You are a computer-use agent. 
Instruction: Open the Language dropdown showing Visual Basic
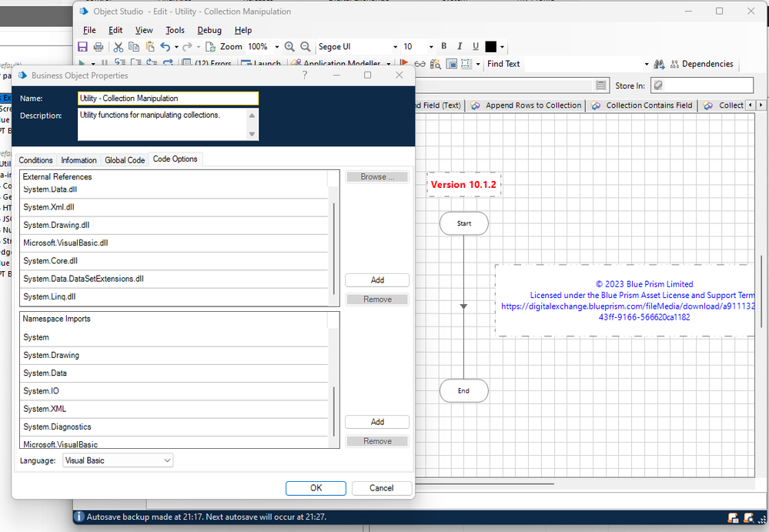(118, 460)
